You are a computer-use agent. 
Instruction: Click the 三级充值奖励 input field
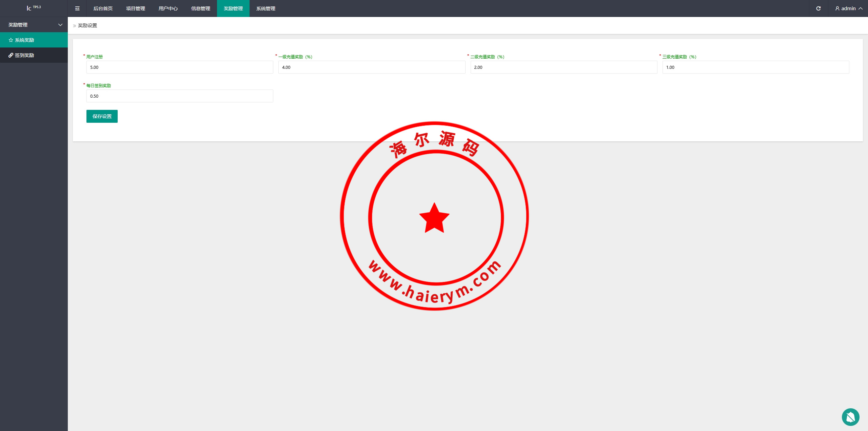tap(755, 67)
